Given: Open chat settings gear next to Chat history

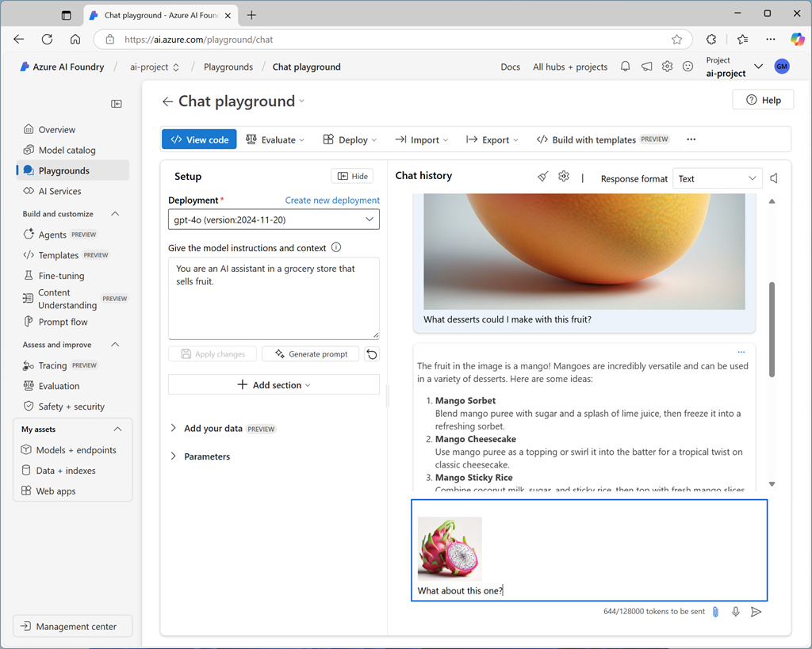Looking at the screenshot, I should (x=564, y=178).
